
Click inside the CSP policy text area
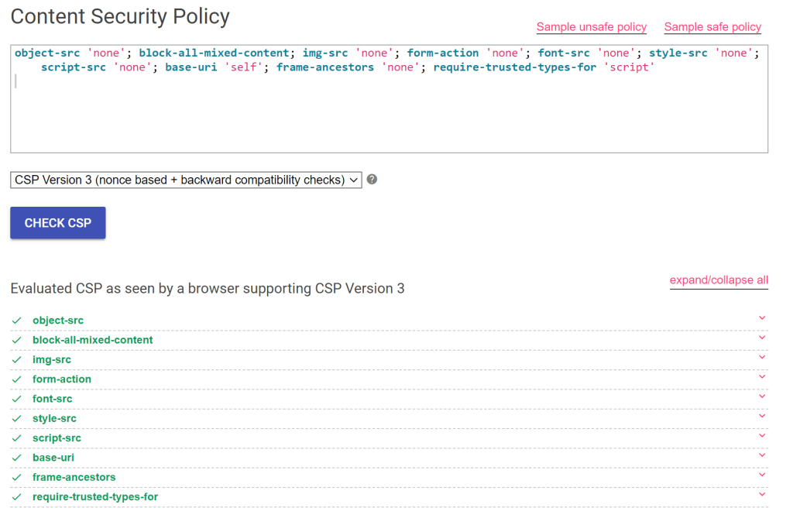click(x=389, y=116)
